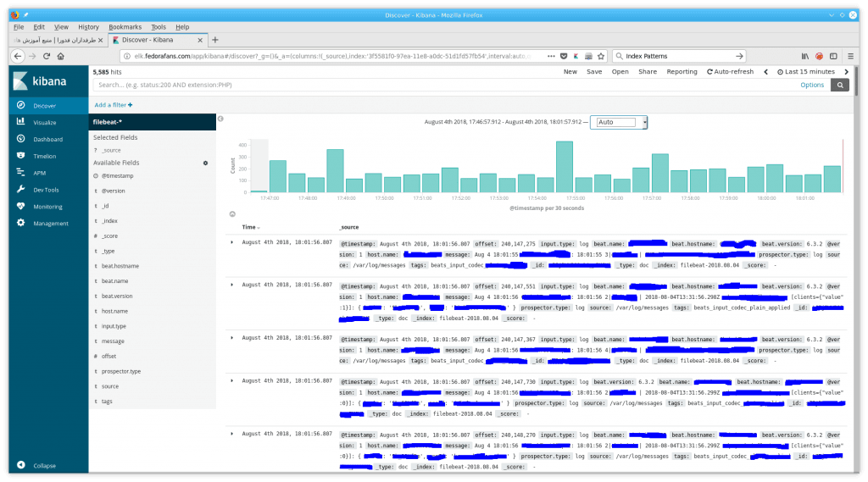The image size is (868, 482).
Task: Go to Timelion via sidebar icon
Action: click(20, 156)
